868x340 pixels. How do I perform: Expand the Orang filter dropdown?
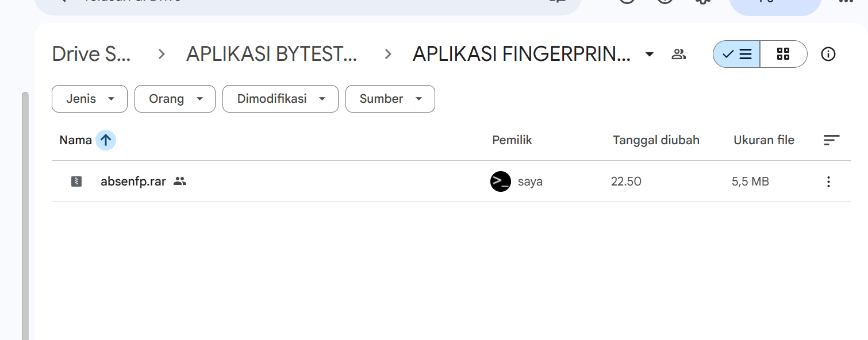(175, 99)
